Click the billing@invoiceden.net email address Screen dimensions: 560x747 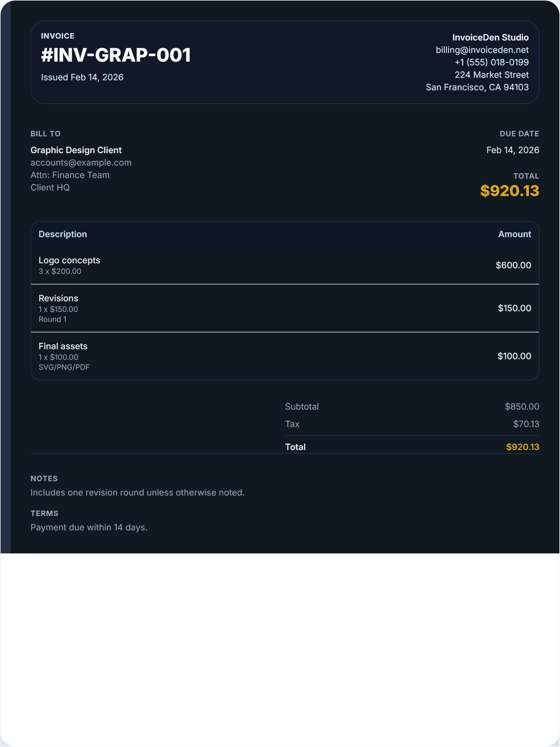(x=482, y=50)
